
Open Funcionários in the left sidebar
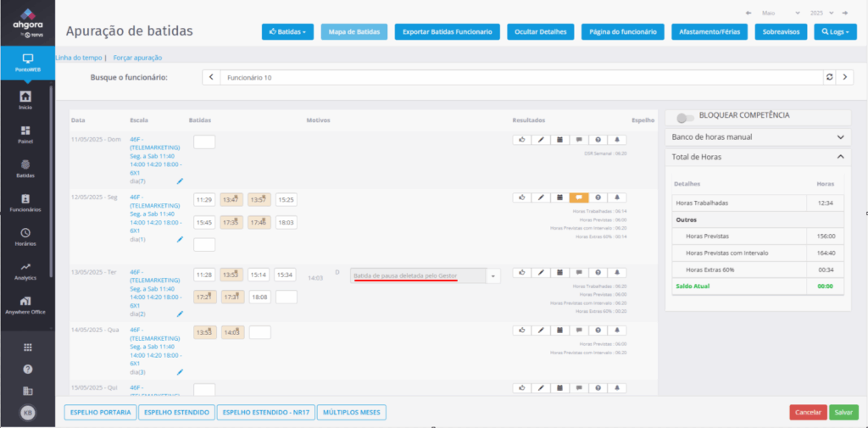pos(25,203)
